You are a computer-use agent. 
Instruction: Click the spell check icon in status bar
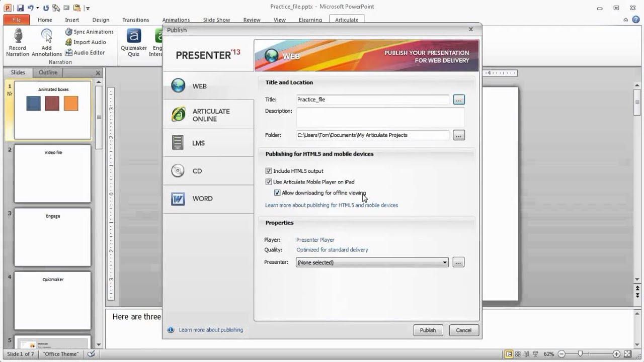[x=91, y=354]
